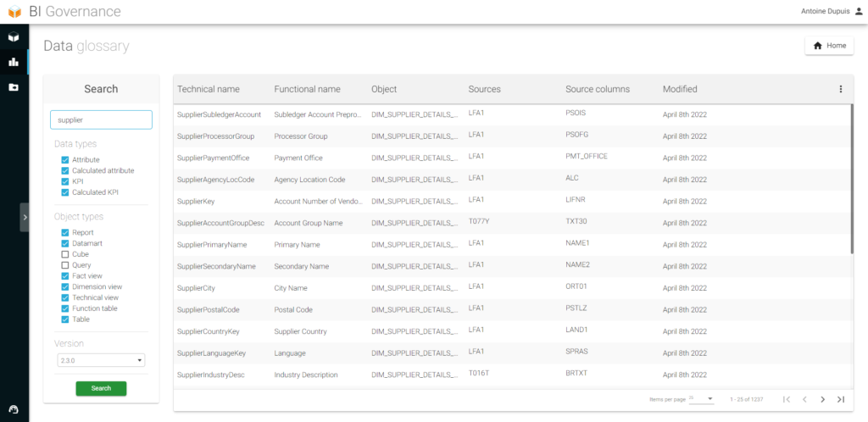
Task: Click the 1 - 25 of 1237 range text
Action: click(x=747, y=399)
